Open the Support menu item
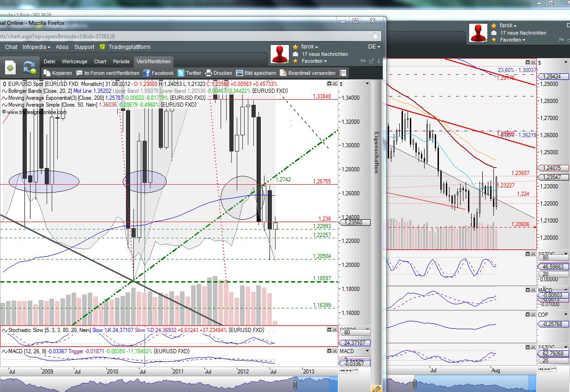Viewport: 570px width, 392px height. (84, 47)
